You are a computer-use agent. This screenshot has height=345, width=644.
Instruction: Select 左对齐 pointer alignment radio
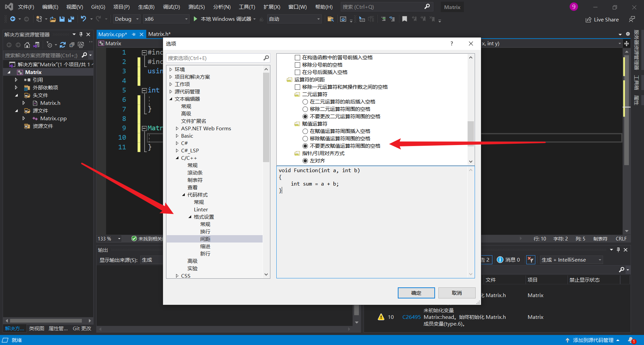coord(305,161)
